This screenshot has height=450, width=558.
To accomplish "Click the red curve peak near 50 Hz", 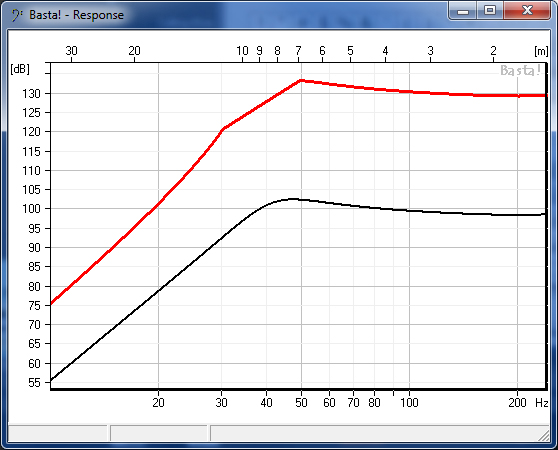I will 301,81.
